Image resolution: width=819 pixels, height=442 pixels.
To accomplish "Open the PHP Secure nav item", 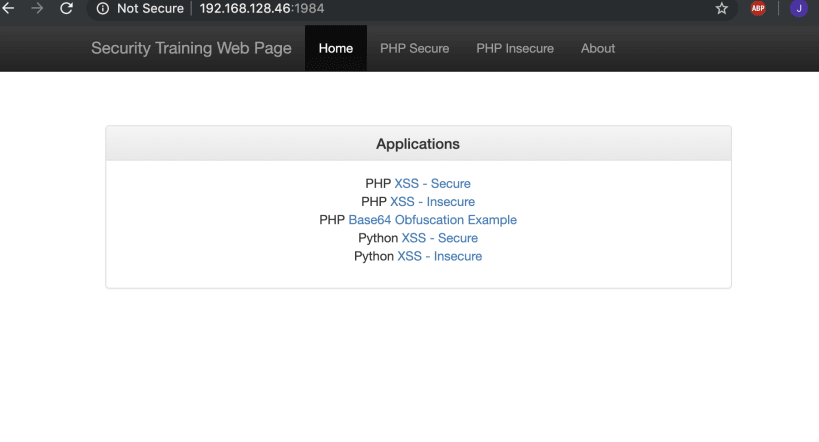I will (x=414, y=48).
